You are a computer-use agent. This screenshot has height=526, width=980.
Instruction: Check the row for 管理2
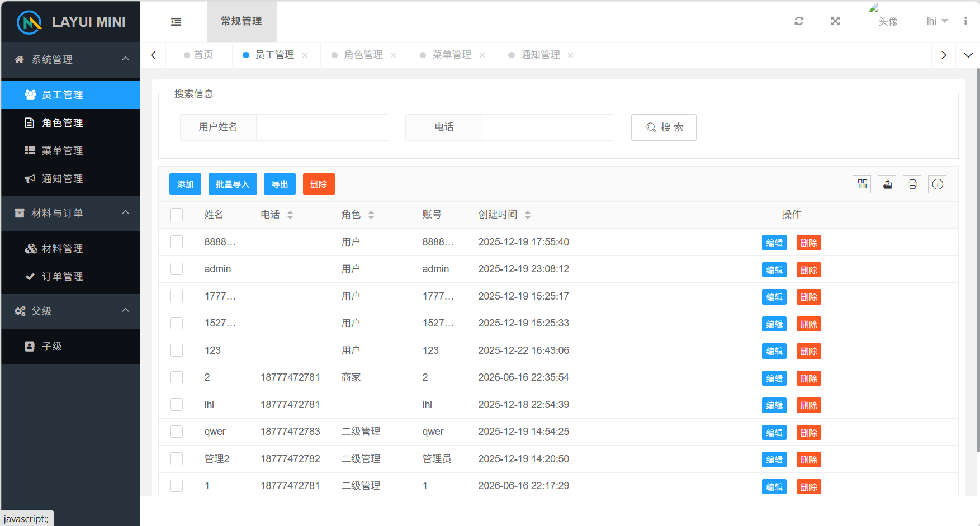[x=176, y=459]
